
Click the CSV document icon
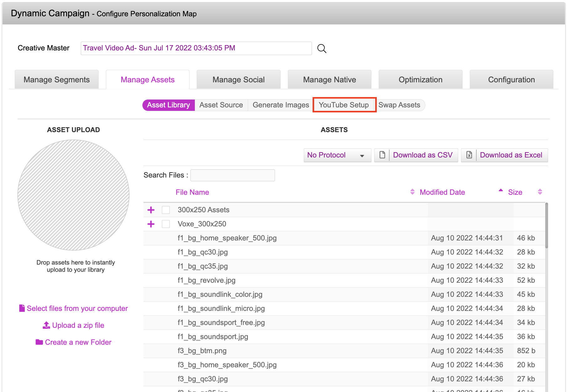click(x=382, y=155)
